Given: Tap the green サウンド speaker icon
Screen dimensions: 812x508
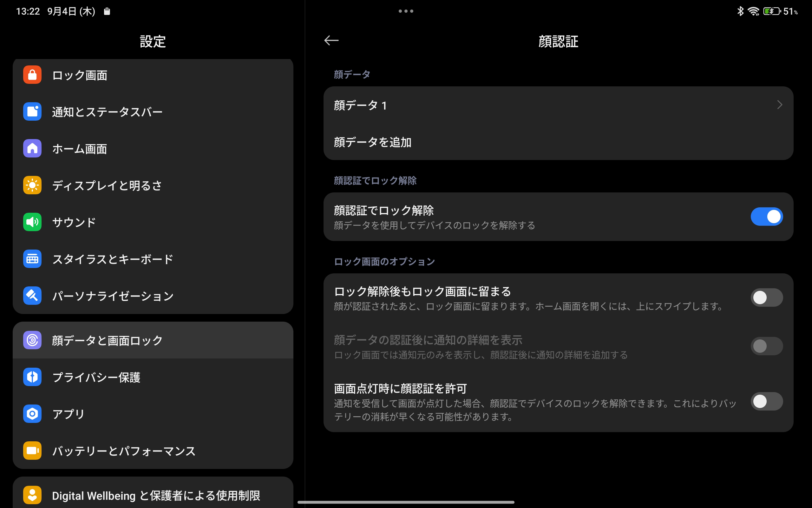Looking at the screenshot, I should [x=32, y=222].
